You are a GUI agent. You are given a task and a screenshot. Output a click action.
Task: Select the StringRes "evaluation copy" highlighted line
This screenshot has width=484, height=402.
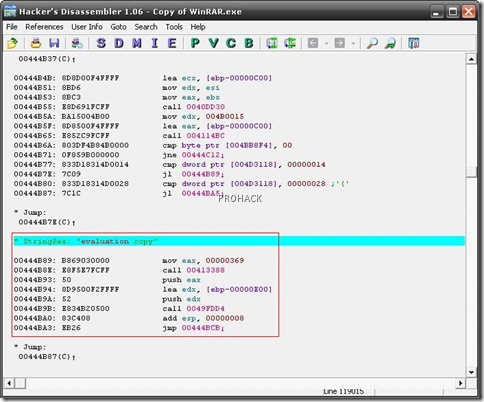(x=239, y=241)
